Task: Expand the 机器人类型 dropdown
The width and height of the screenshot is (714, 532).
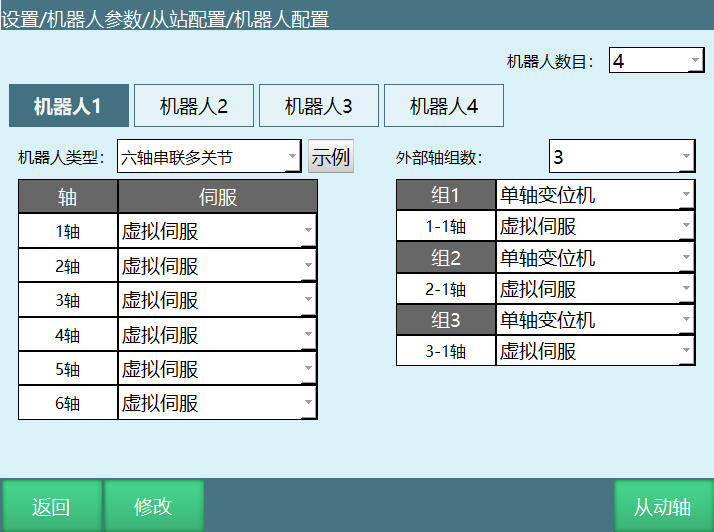Action: tap(208, 157)
